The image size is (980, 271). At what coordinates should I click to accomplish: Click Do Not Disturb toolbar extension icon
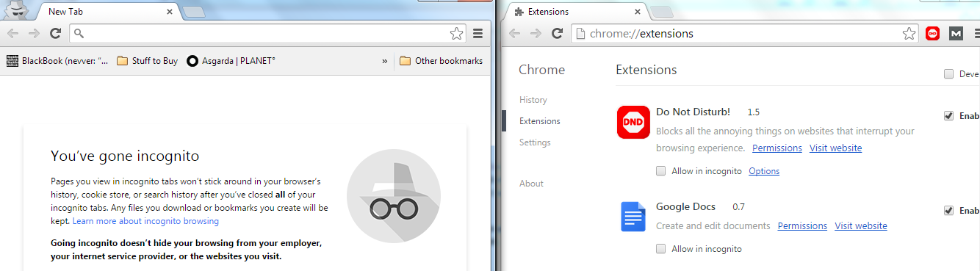(x=932, y=34)
